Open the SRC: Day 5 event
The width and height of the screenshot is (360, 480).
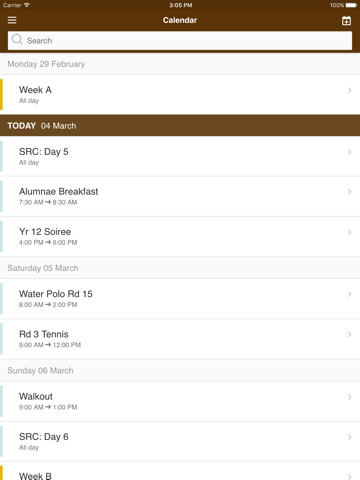180,156
